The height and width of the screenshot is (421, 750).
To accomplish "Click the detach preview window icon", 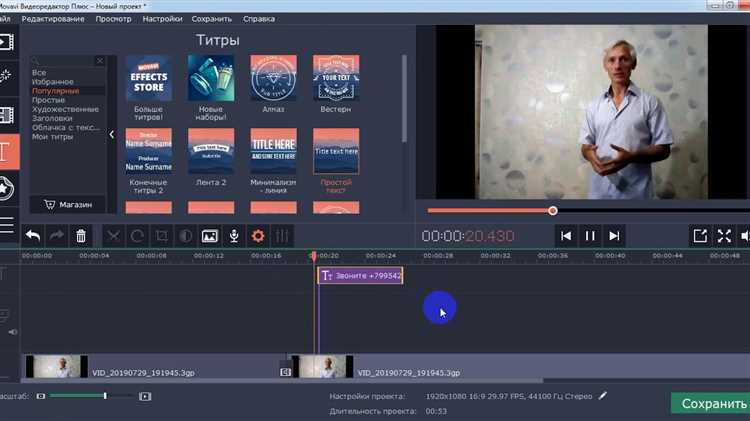I will click(x=700, y=236).
